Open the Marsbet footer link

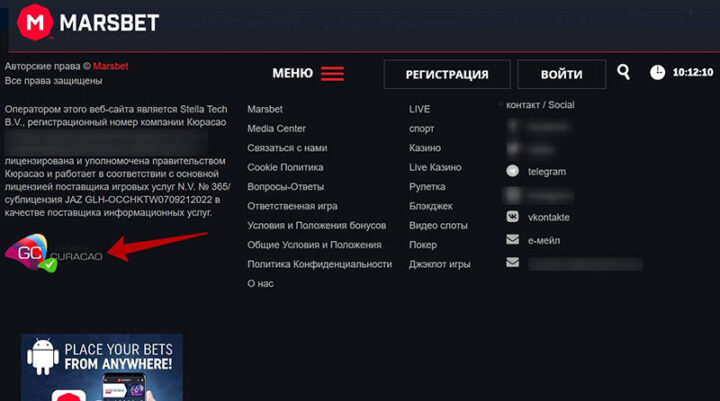click(x=265, y=109)
